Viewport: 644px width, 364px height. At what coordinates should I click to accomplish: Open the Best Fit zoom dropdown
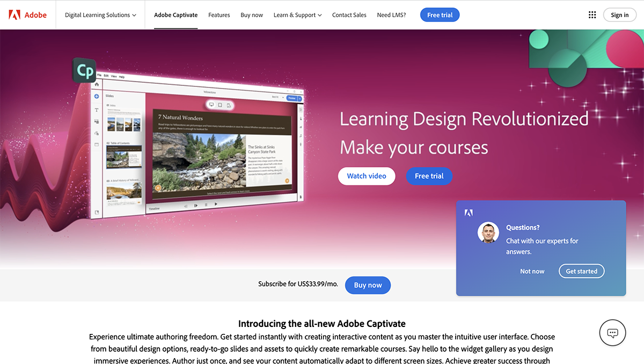point(278,98)
